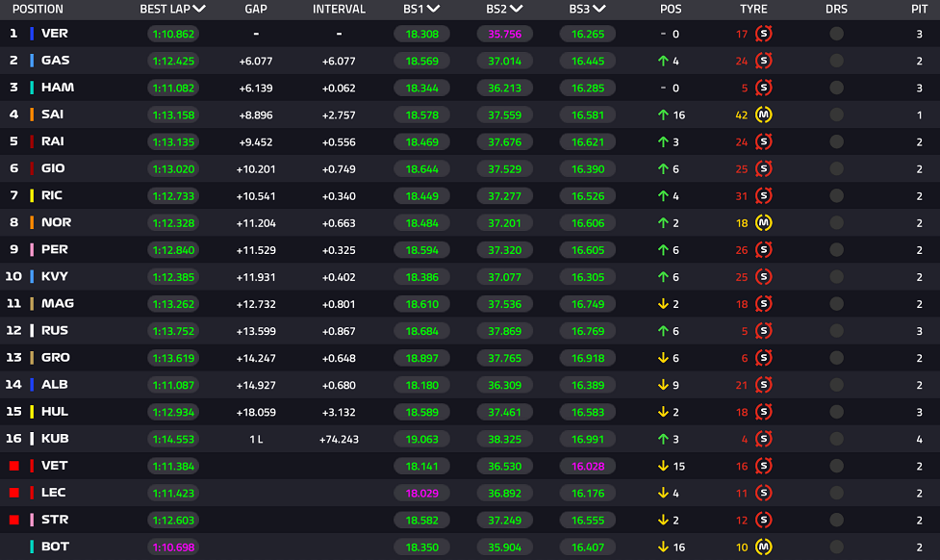Click the yellow down arrow in ALB row
Viewport: 940px width, 560px height.
tap(663, 385)
